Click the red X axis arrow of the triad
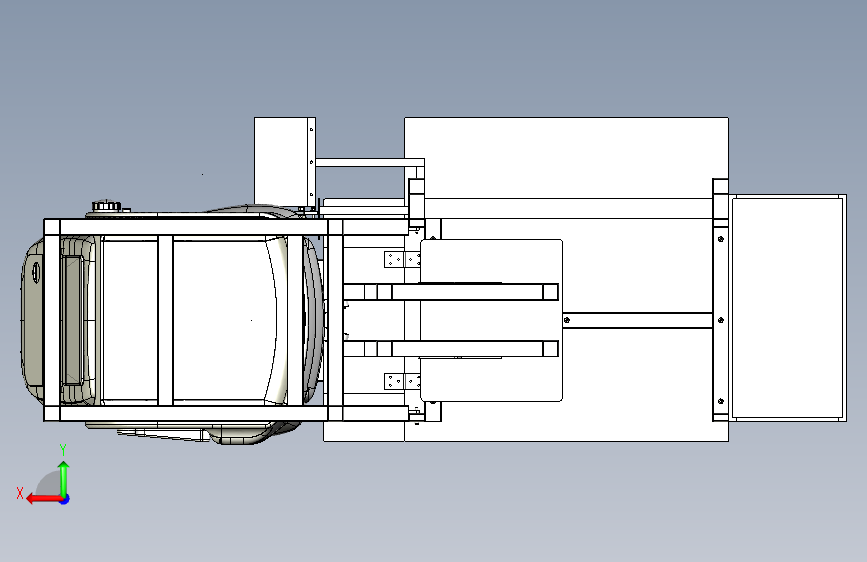Viewport: 867px width, 562px height. coord(43,499)
